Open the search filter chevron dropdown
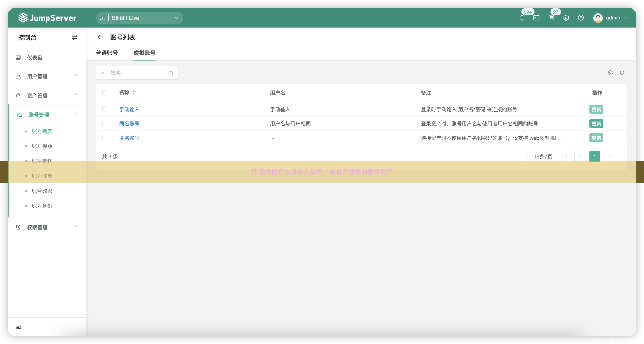The height and width of the screenshot is (344, 644). point(102,73)
